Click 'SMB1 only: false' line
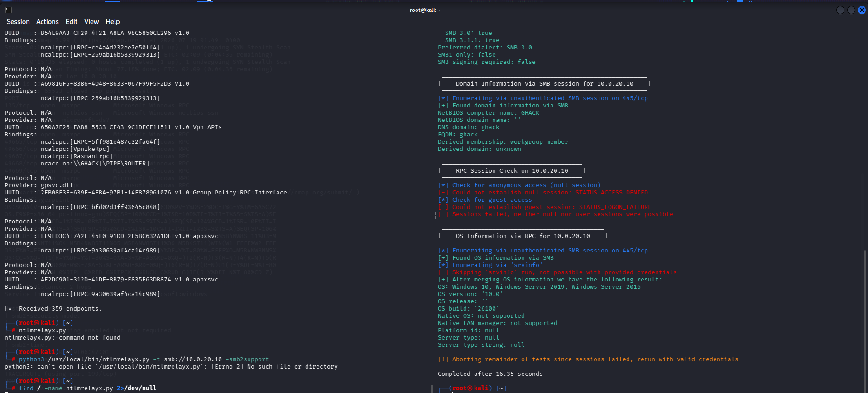This screenshot has height=393, width=868. pyautogui.click(x=467, y=55)
